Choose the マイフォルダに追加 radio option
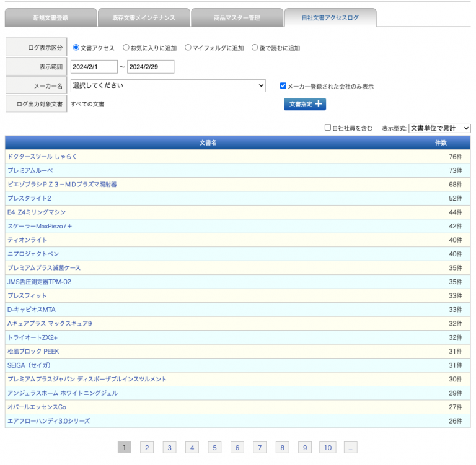Screen dimensions: 476x465 pyautogui.click(x=188, y=48)
